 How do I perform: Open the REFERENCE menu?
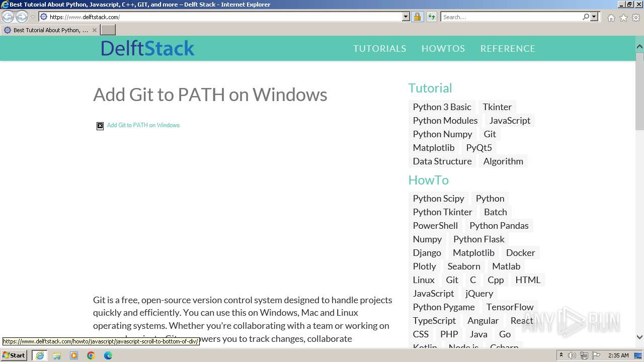[508, 48]
